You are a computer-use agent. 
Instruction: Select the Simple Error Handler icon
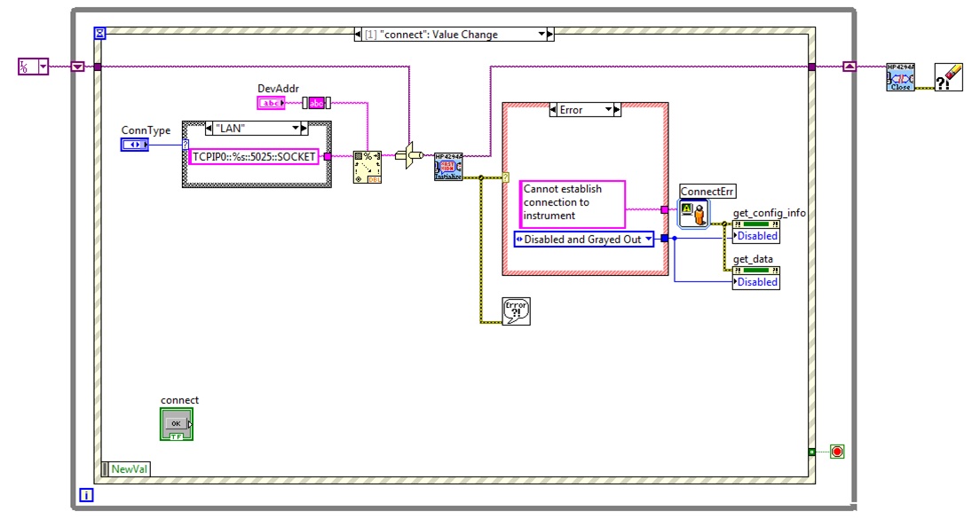pyautogui.click(x=516, y=311)
